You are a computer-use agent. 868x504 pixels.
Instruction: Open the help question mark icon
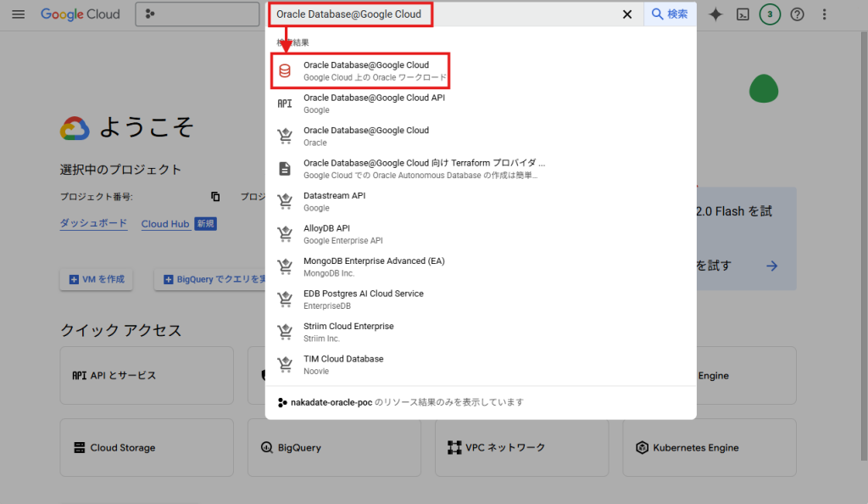pos(797,14)
